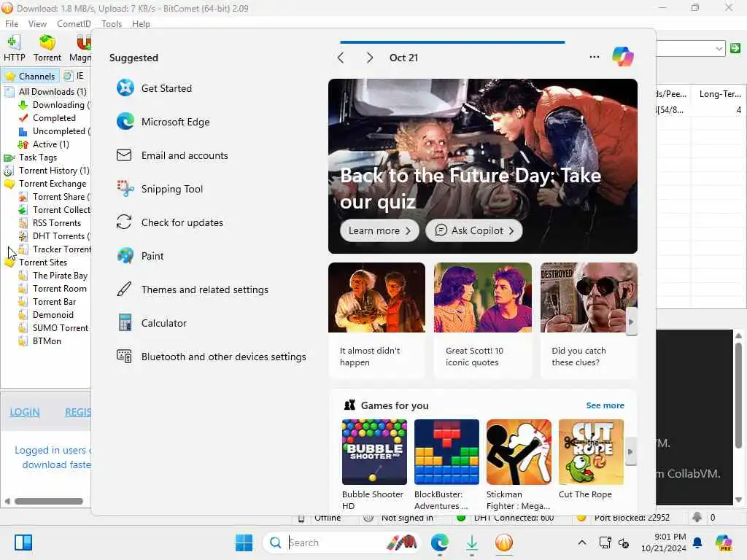Viewport: 747px width, 560px height.
Task: Select All Downloads in the BitComet tree
Action: click(53, 91)
